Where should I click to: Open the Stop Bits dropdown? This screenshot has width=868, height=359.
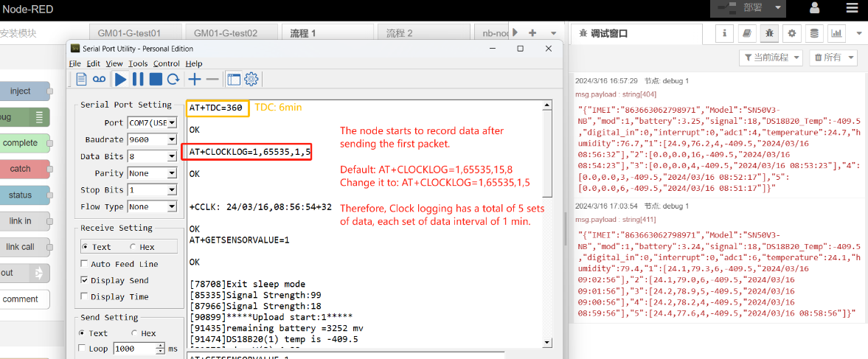click(152, 189)
